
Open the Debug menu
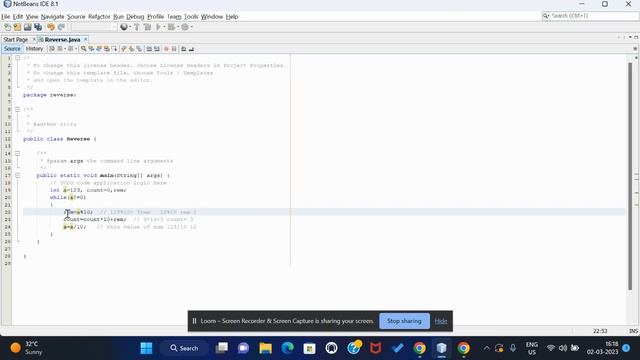pyautogui.click(x=135, y=17)
